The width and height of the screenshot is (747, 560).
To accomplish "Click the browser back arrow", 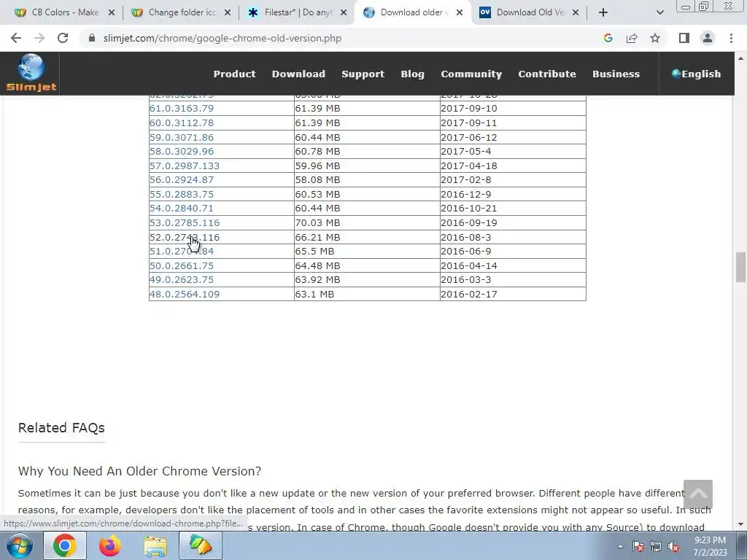I will (x=16, y=38).
